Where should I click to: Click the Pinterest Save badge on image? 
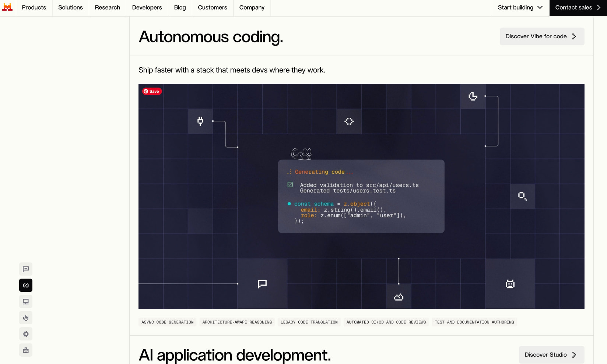point(152,91)
